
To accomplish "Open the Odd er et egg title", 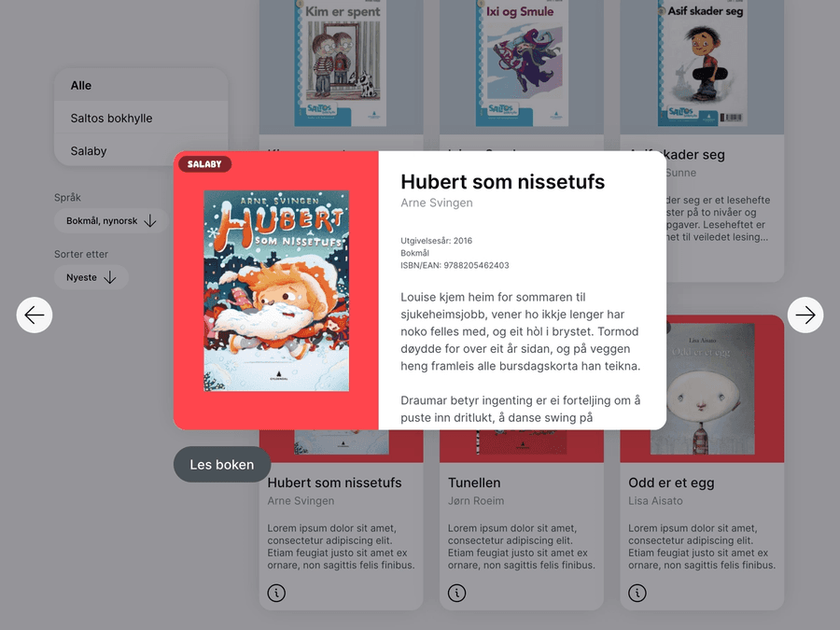I will click(x=671, y=483).
